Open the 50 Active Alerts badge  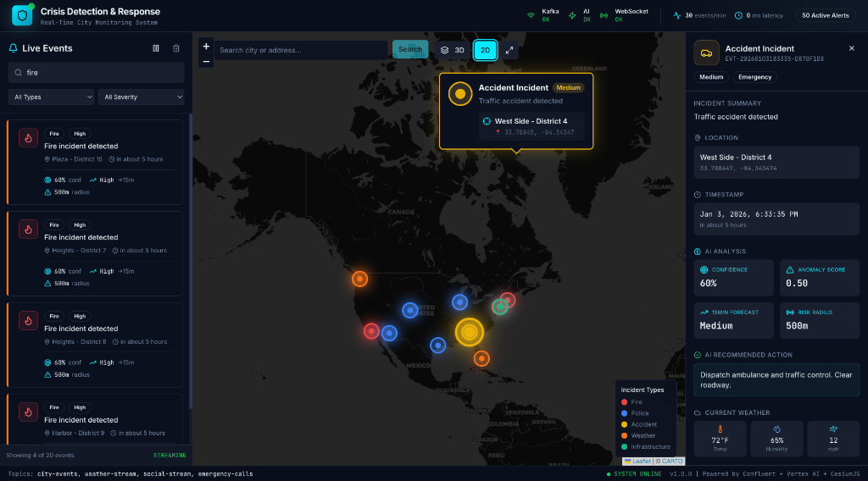[x=825, y=15]
